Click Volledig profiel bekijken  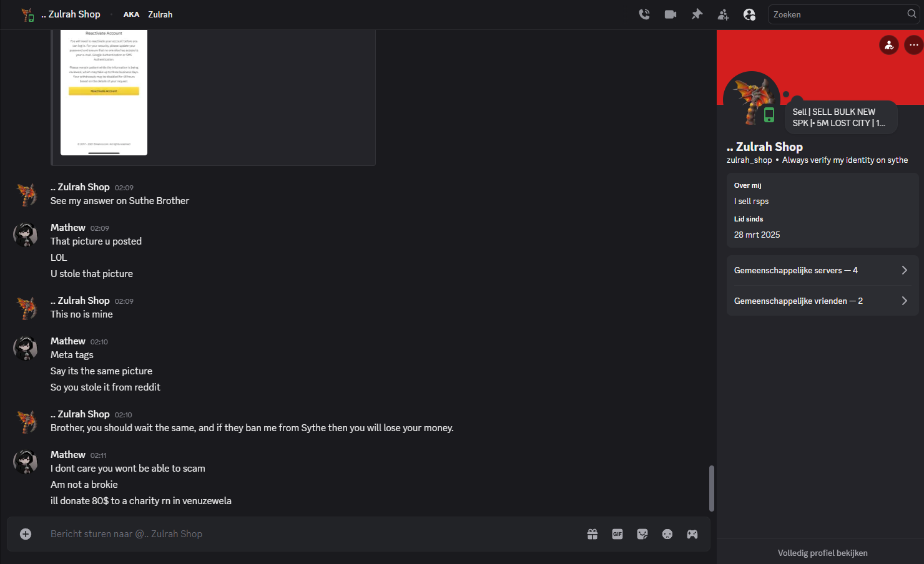822,553
